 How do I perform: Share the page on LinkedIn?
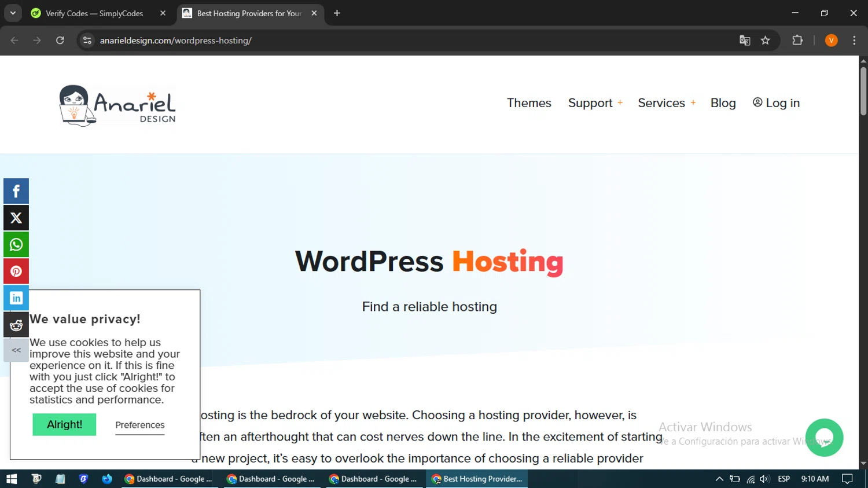click(x=16, y=298)
